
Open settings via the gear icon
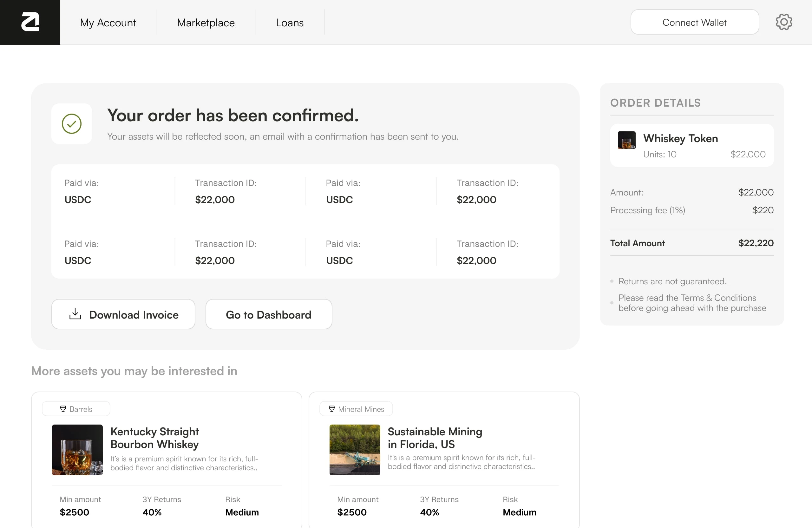pos(784,22)
